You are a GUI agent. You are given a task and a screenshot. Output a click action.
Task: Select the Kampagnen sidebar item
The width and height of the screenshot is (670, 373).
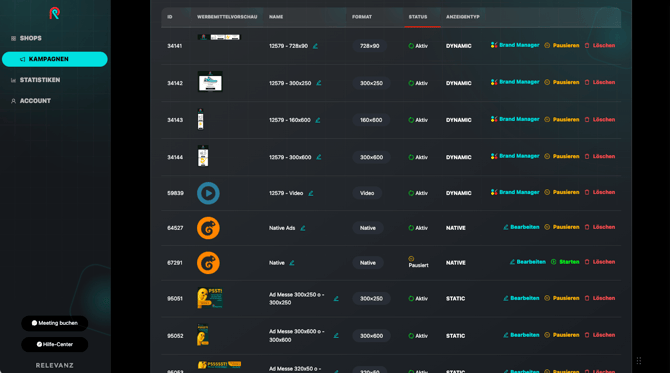tap(55, 59)
